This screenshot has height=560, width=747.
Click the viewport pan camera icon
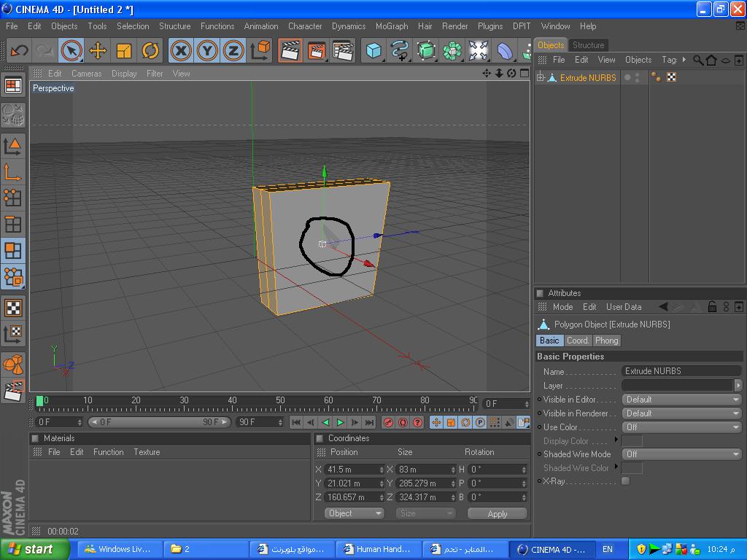[487, 74]
